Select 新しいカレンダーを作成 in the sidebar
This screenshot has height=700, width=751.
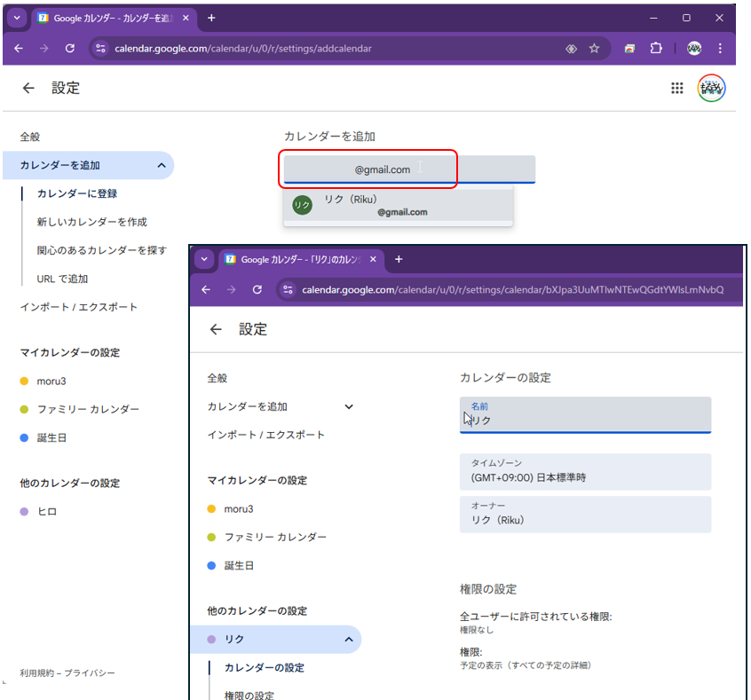[92, 222]
